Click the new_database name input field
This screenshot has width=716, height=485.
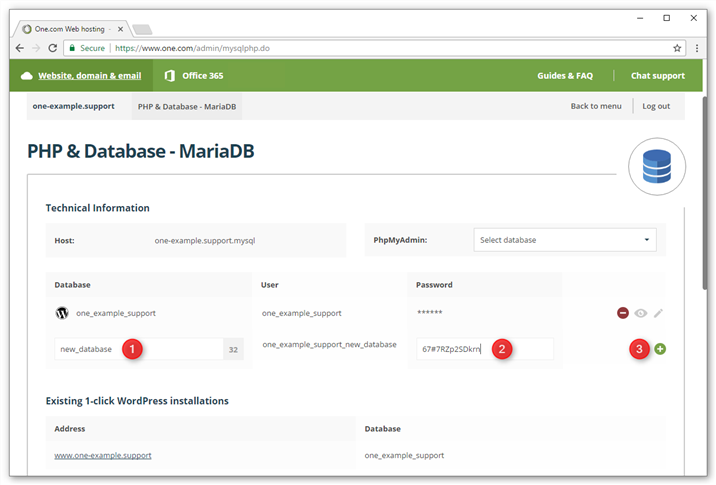(139, 349)
